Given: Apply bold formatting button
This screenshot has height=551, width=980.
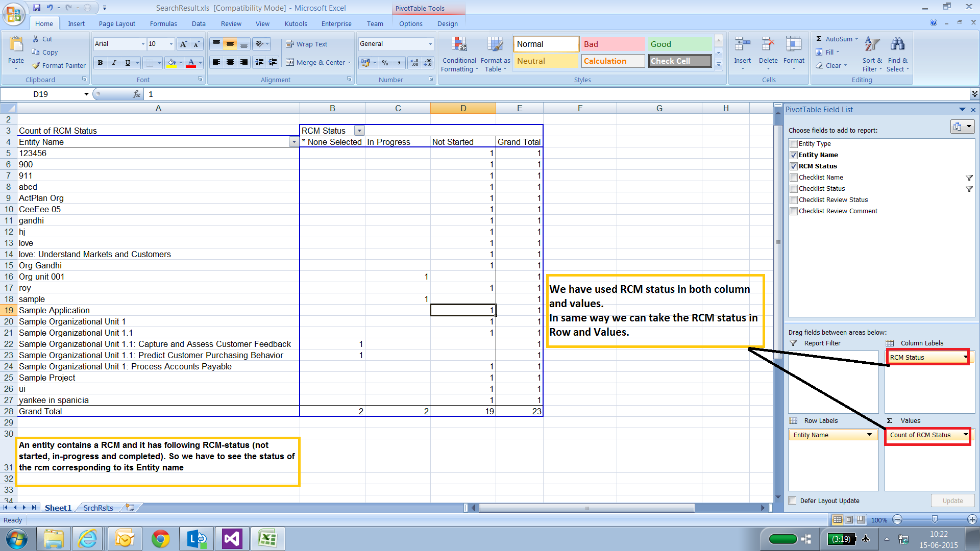Looking at the screenshot, I should (101, 63).
